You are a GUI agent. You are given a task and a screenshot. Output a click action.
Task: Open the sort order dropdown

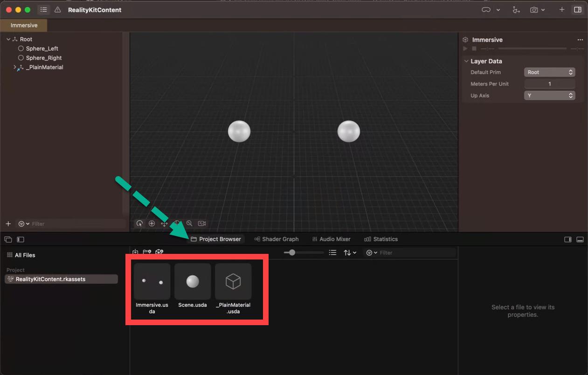[x=350, y=252]
